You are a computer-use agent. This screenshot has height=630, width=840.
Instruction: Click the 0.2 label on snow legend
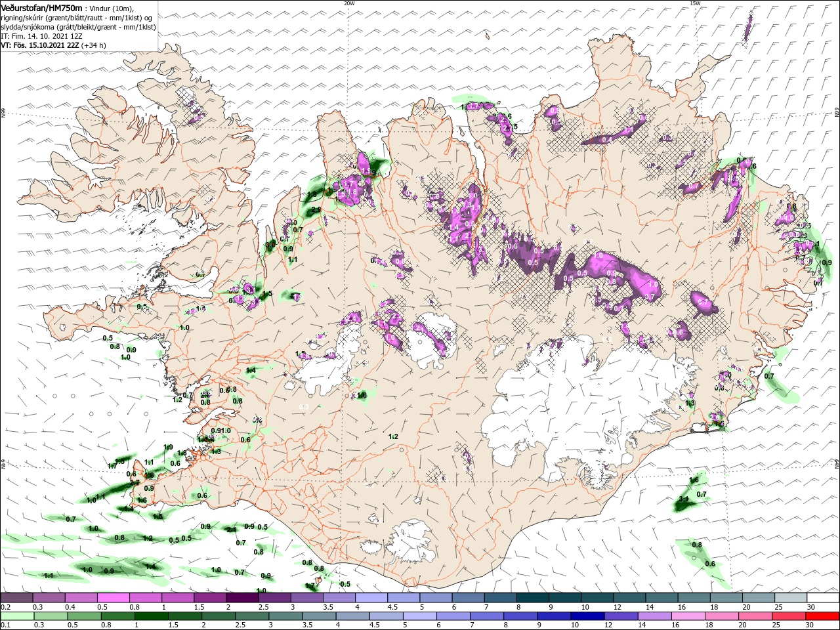click(x=5, y=607)
